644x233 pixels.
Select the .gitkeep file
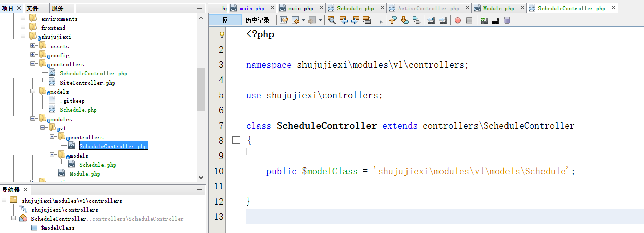72,101
